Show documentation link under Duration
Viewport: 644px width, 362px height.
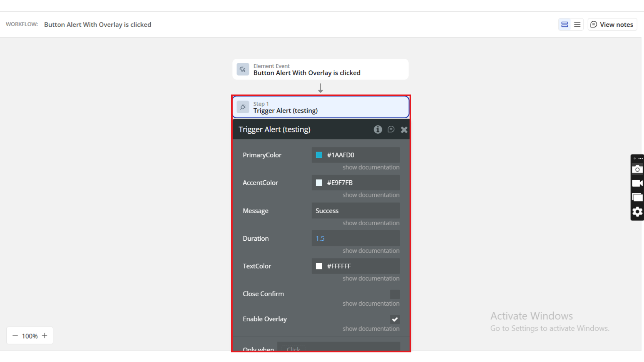tap(371, 251)
